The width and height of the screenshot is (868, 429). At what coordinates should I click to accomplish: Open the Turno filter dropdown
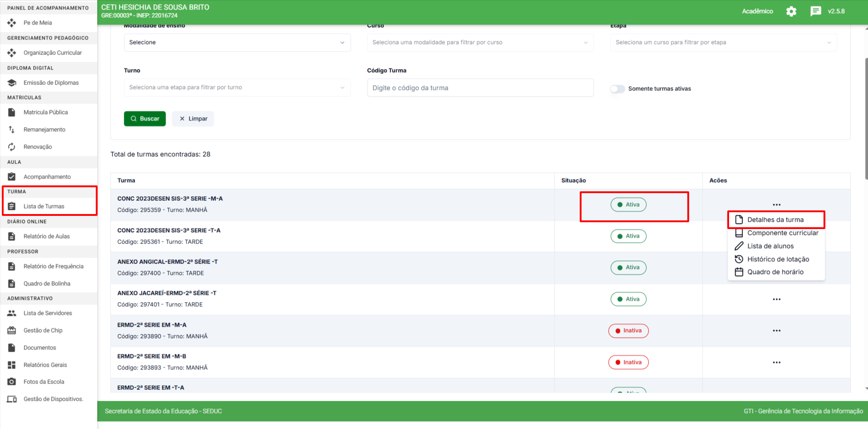pos(237,88)
